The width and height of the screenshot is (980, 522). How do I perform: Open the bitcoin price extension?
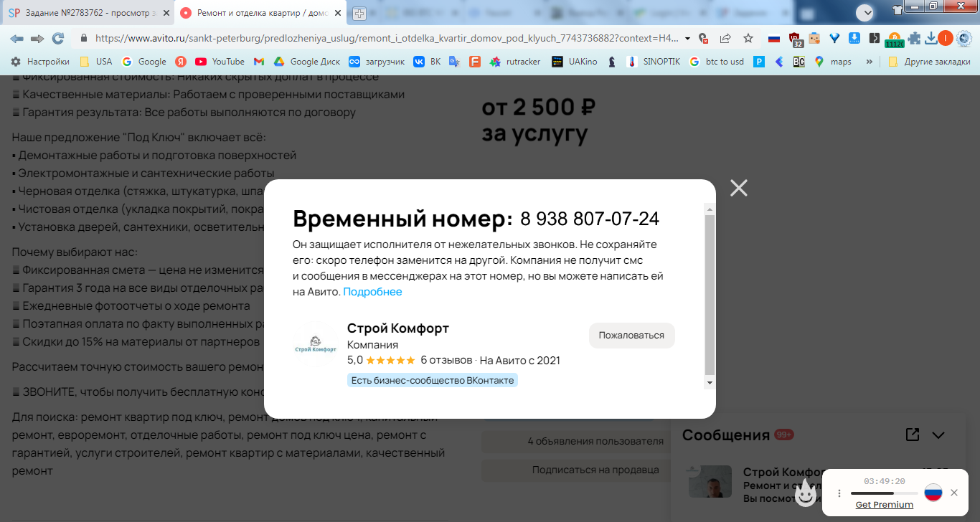[894, 39]
